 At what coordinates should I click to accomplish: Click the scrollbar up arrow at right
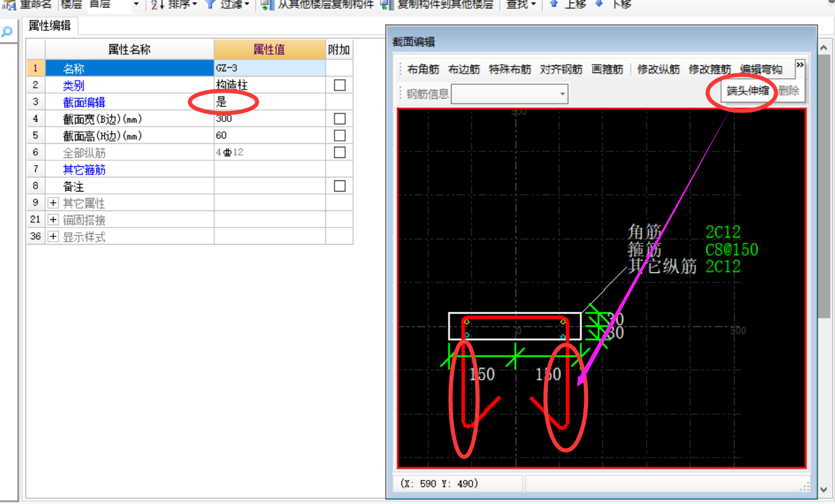[x=824, y=47]
